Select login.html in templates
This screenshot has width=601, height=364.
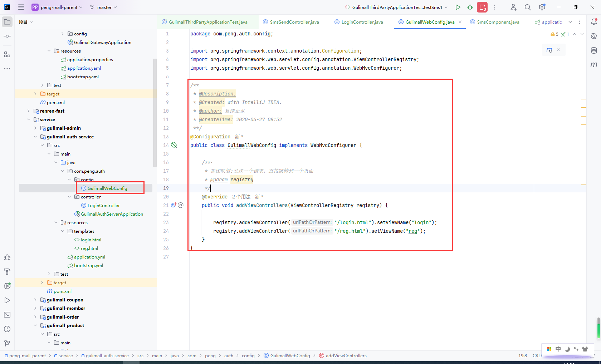tap(91, 240)
